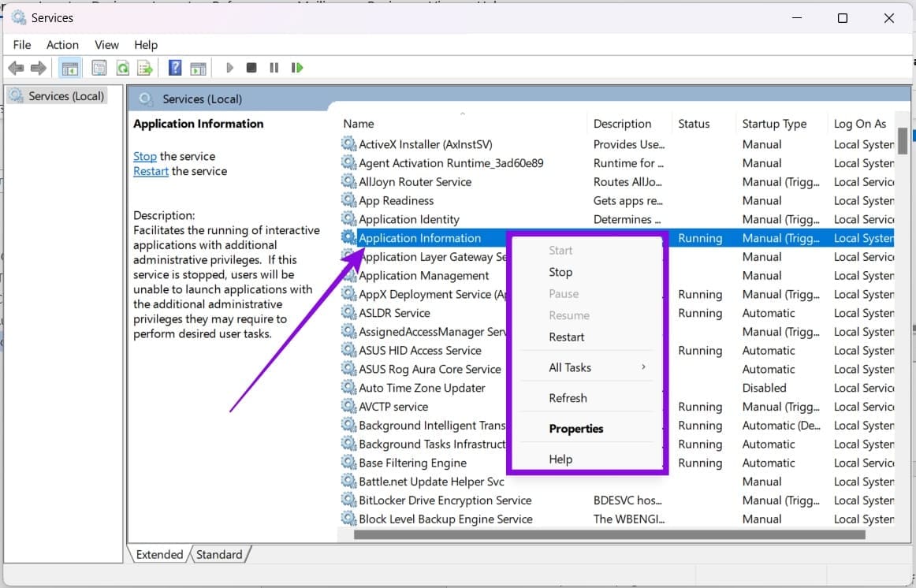
Task: Click gear icon beside ActiveX Installer
Action: (348, 143)
